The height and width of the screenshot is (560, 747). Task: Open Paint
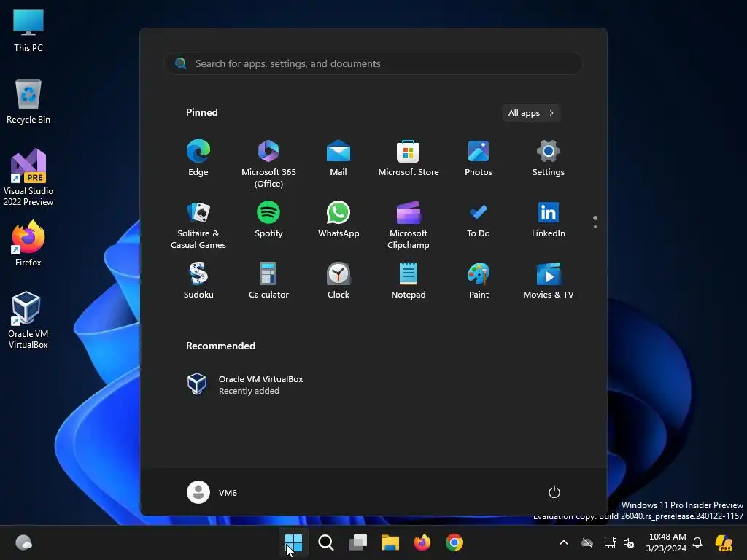(479, 281)
